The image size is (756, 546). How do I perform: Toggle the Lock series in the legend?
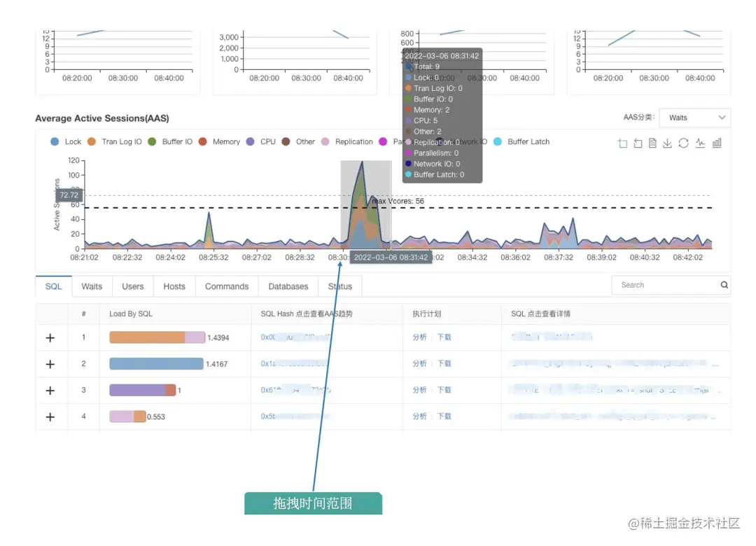(66, 142)
